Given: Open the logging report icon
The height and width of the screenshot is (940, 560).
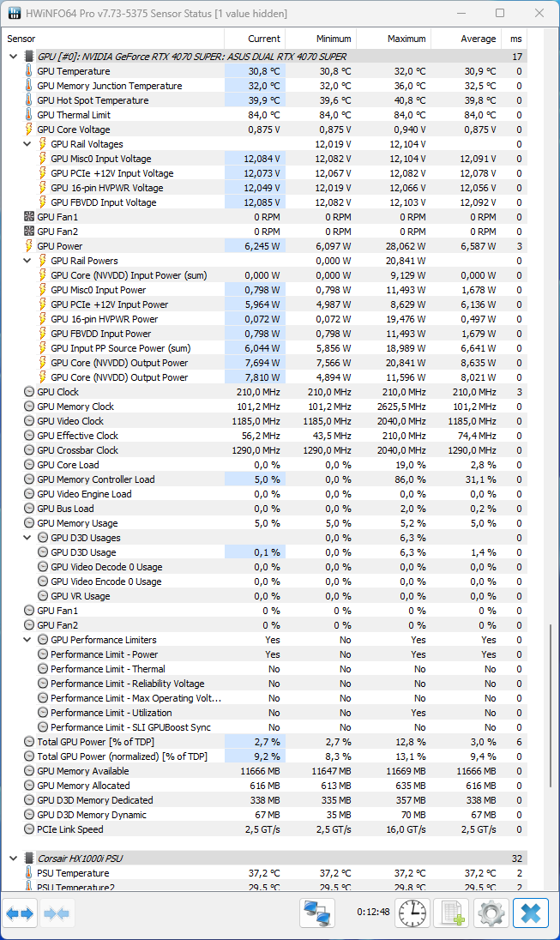Looking at the screenshot, I should coord(451,913).
